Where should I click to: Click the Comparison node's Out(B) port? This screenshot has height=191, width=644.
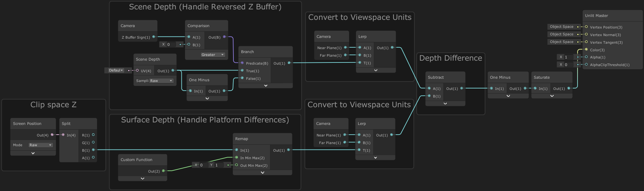click(224, 37)
